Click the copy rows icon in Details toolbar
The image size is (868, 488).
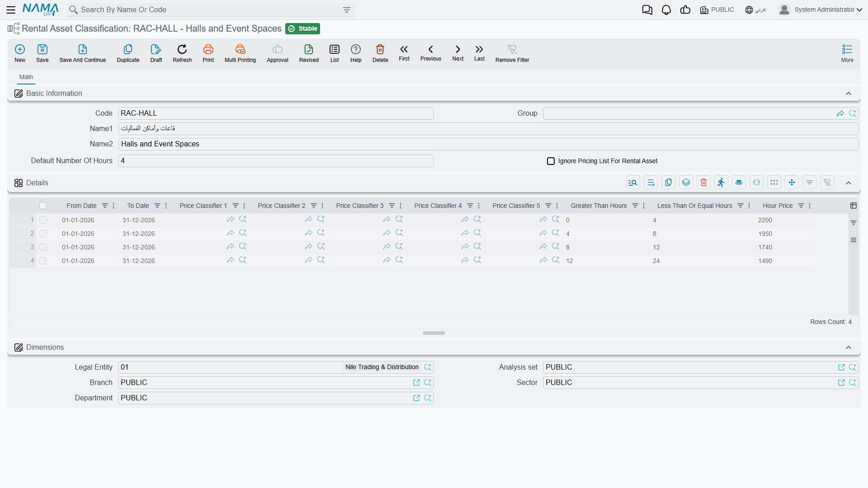click(668, 183)
